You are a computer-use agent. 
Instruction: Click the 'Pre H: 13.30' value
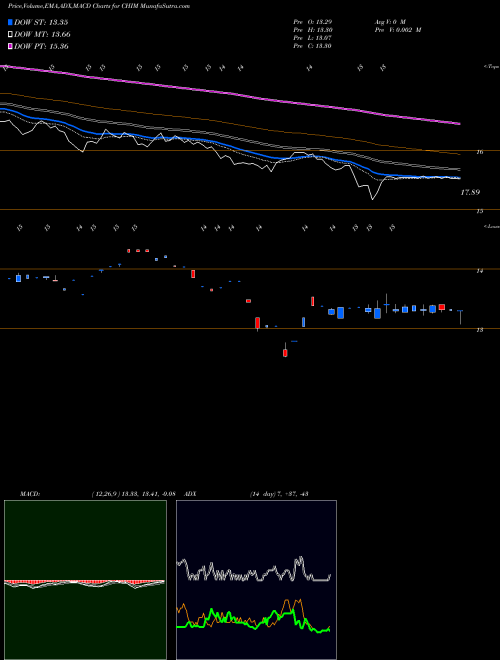click(313, 30)
